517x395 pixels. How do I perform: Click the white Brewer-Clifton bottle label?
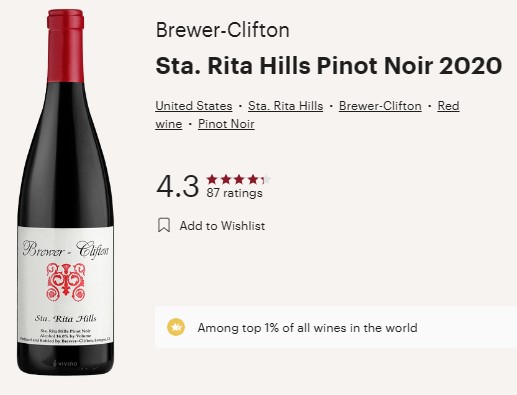click(x=66, y=284)
